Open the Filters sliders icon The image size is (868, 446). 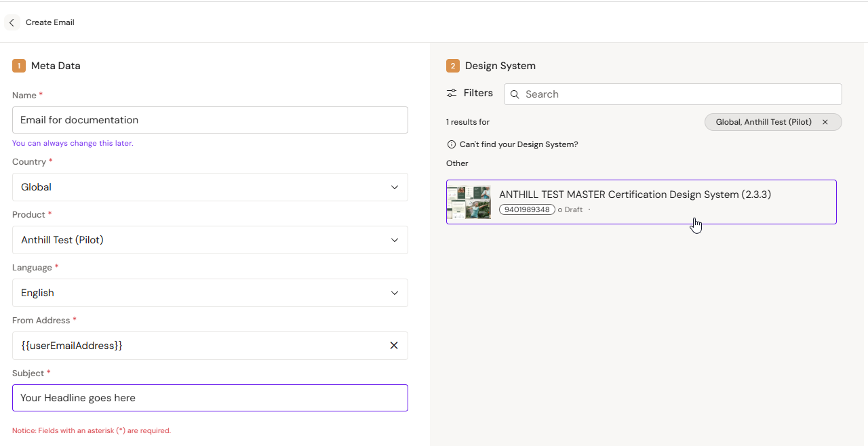[452, 94]
